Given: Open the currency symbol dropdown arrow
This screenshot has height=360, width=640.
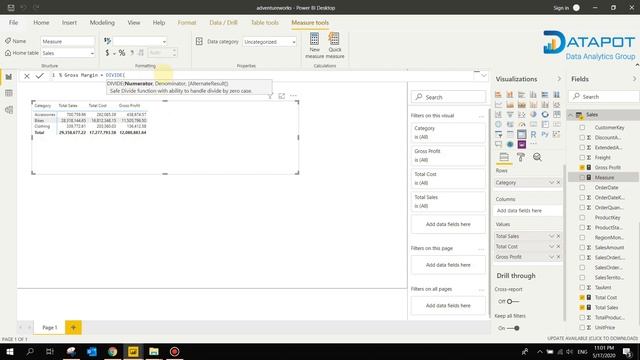Looking at the screenshot, I should coord(114,53).
